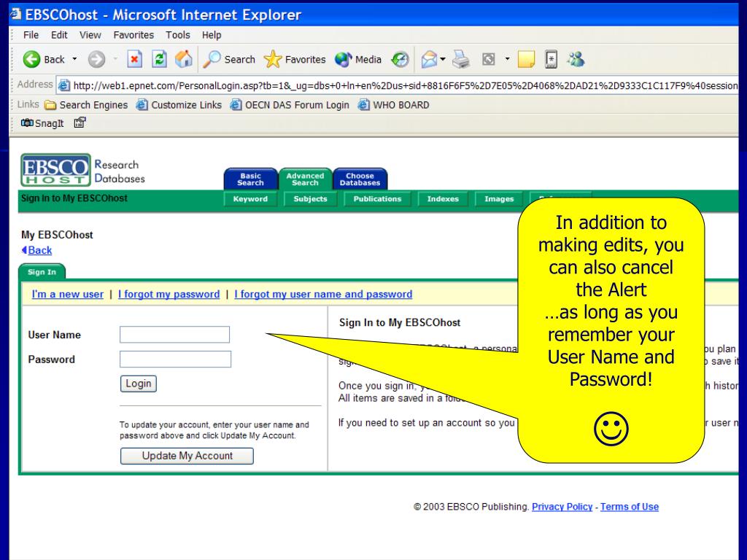Go to the Home page icon

pos(183,60)
